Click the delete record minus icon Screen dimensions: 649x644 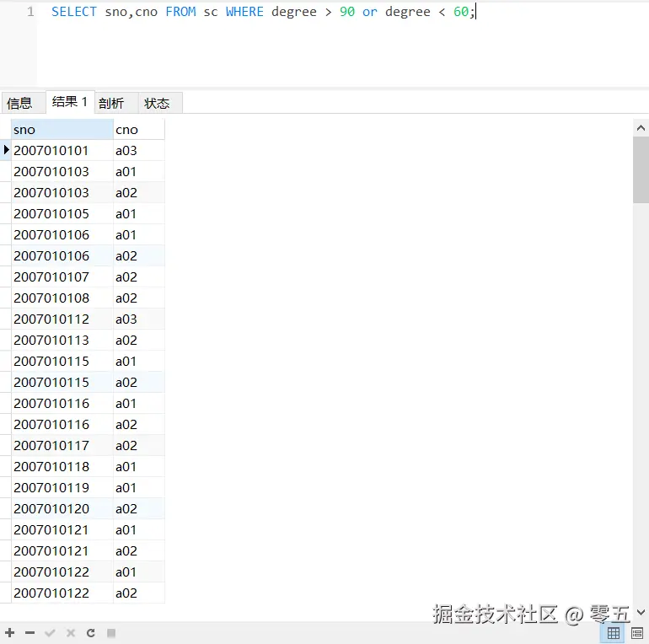[29, 632]
